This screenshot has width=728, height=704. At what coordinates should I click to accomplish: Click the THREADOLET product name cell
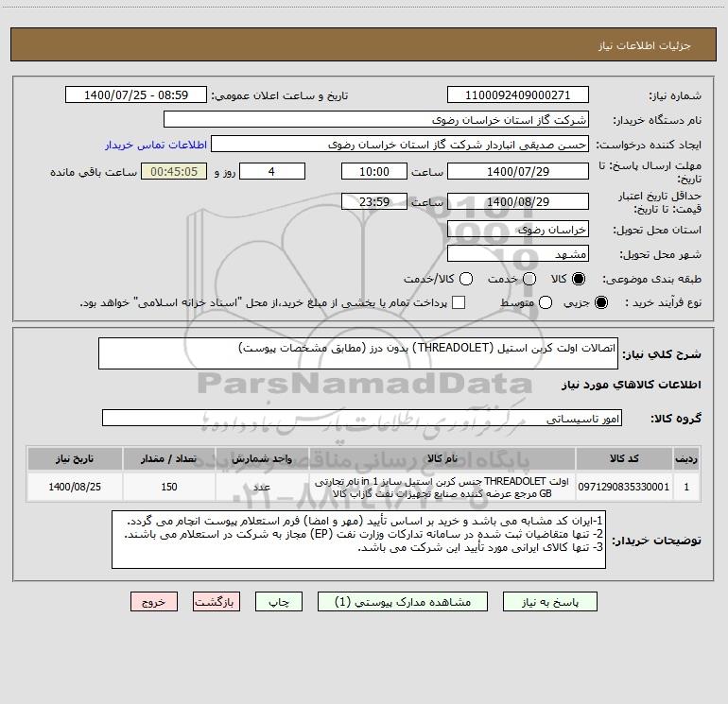click(442, 487)
